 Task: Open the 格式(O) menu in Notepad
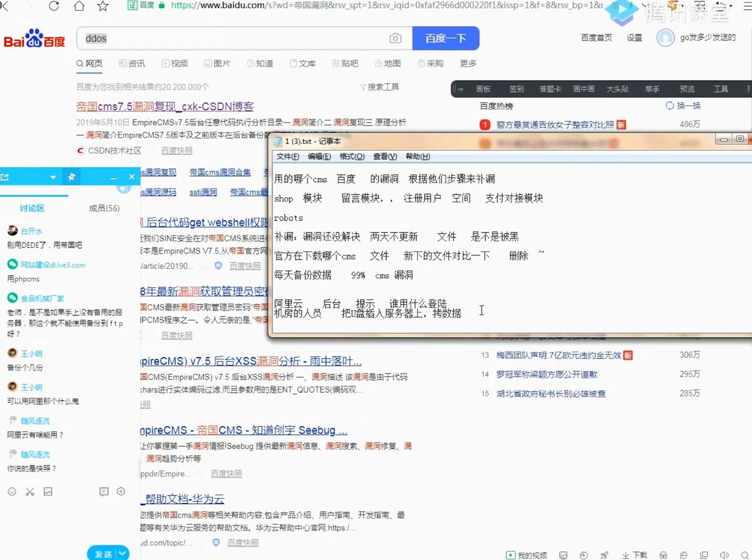point(352,156)
